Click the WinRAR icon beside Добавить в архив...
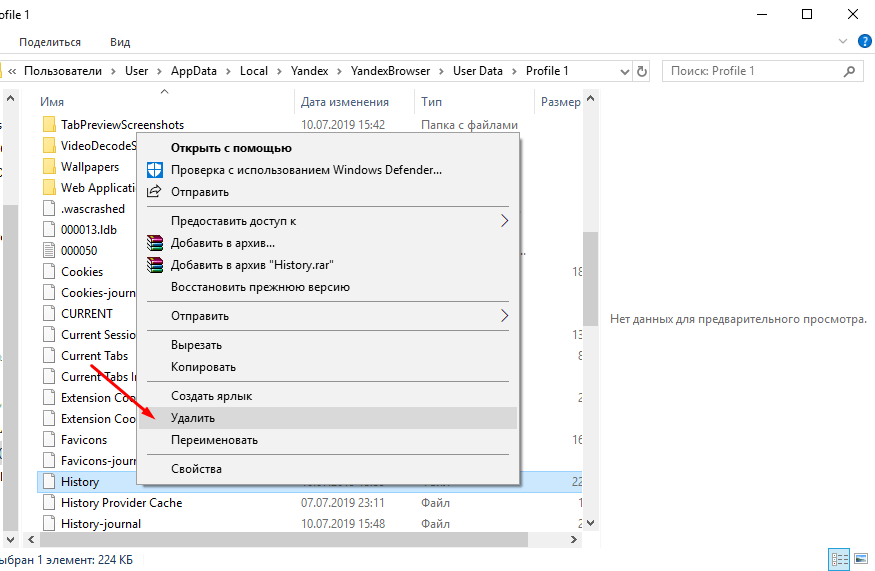Viewport: 875px width, 571px height. click(x=155, y=243)
